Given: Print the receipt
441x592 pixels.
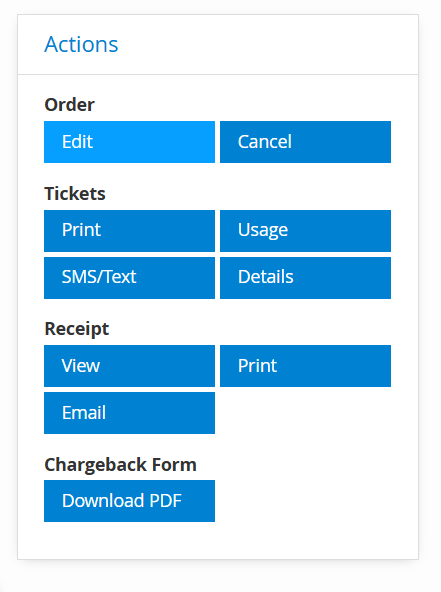Looking at the screenshot, I should (x=305, y=366).
